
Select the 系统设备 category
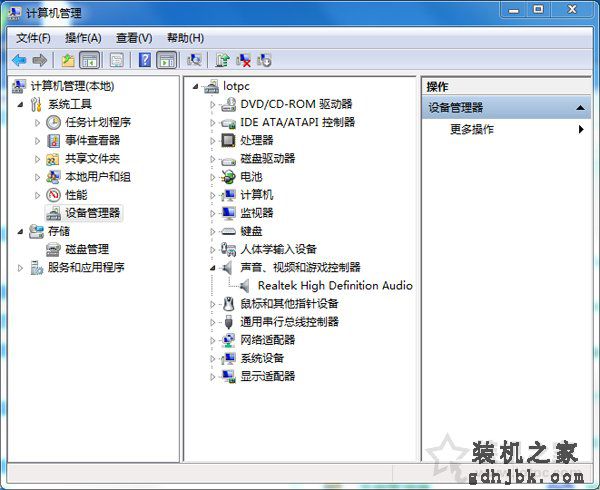click(x=262, y=358)
